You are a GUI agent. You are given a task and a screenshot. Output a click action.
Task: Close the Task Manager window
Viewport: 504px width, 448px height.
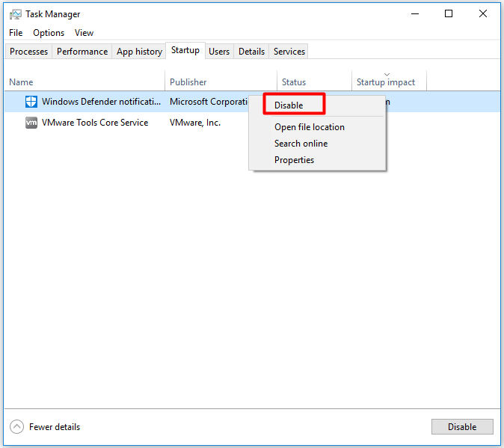coord(483,13)
